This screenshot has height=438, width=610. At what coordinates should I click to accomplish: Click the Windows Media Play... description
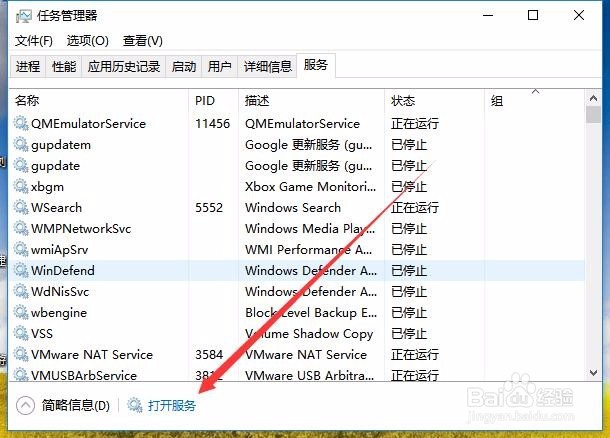310,228
